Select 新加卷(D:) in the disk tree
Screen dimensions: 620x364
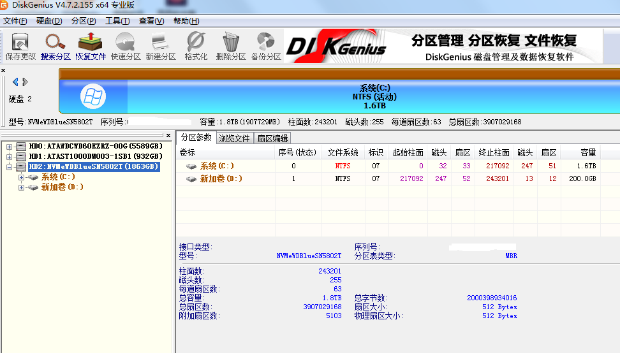click(63, 187)
